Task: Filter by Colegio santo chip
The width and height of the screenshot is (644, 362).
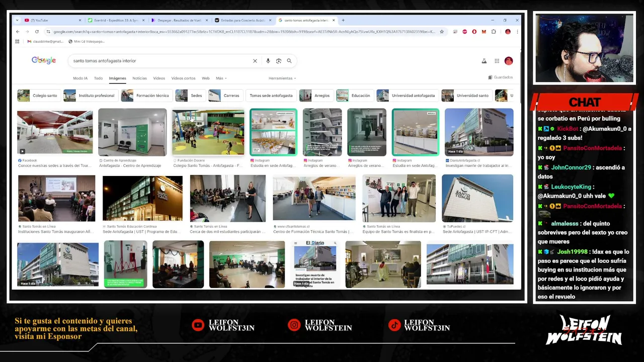Action: click(x=39, y=96)
